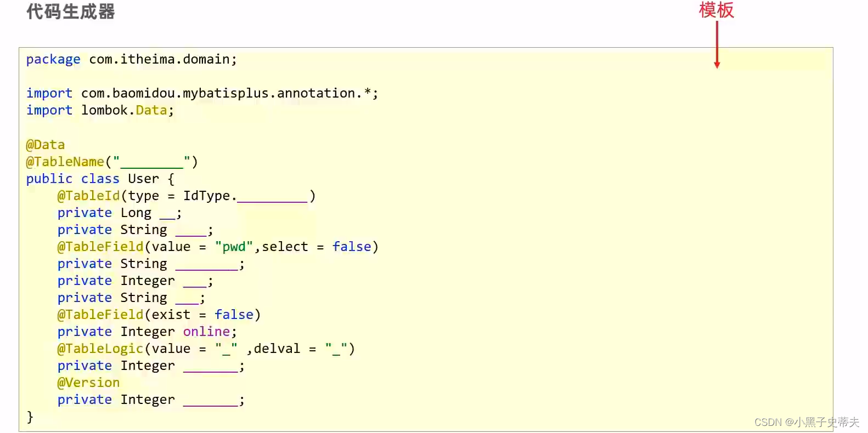Click the @Version annotation

pos(88,383)
